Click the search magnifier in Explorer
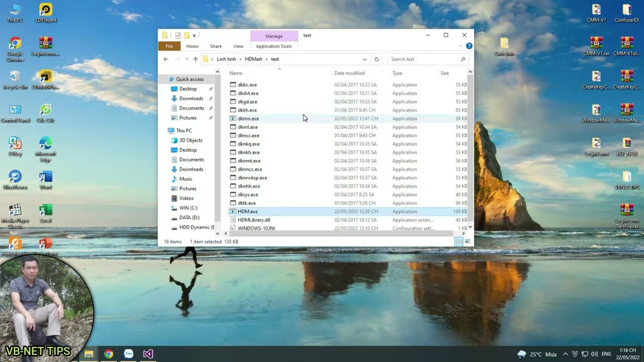644x362 pixels. 463,59
